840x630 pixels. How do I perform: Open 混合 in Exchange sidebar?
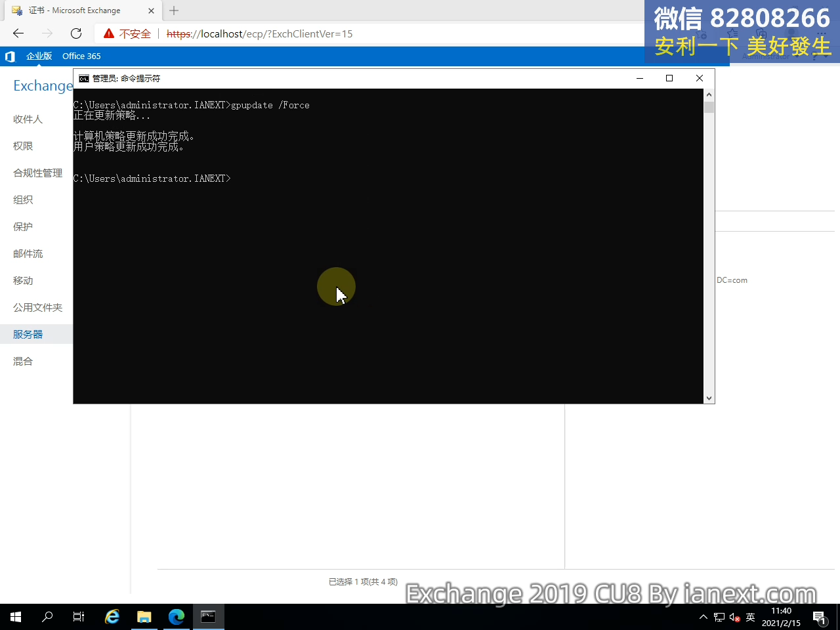click(23, 361)
